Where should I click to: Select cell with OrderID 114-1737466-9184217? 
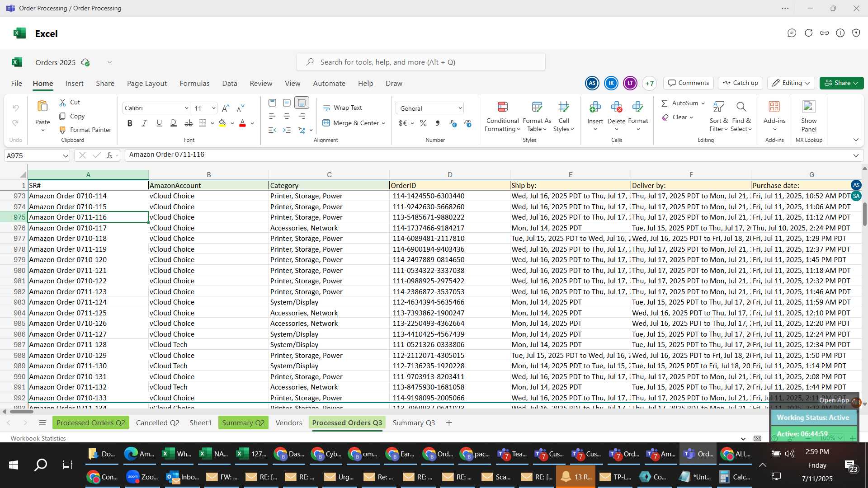coord(449,228)
